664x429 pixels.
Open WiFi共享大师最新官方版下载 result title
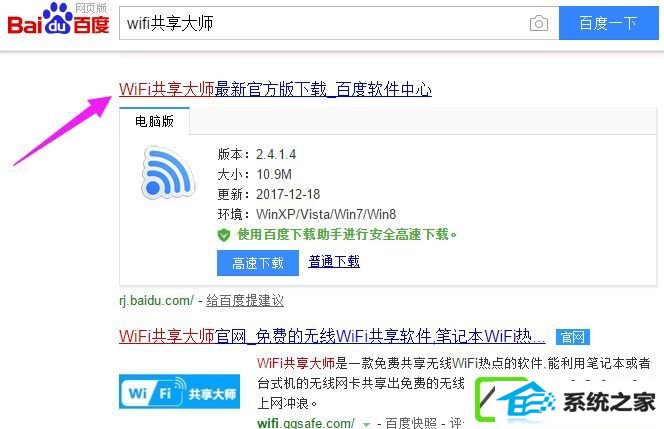click(x=275, y=89)
